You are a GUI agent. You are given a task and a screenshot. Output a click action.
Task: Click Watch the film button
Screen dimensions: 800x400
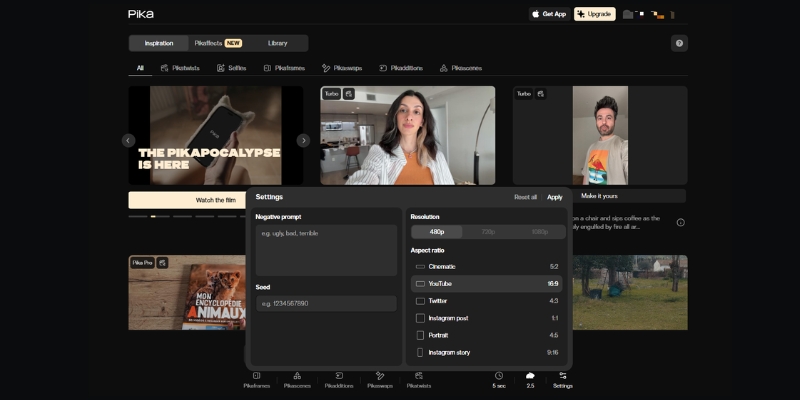click(x=215, y=200)
